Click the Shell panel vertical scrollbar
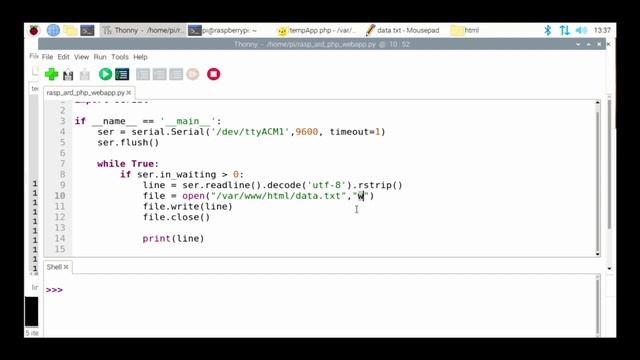This screenshot has height=360, width=640. [x=598, y=306]
